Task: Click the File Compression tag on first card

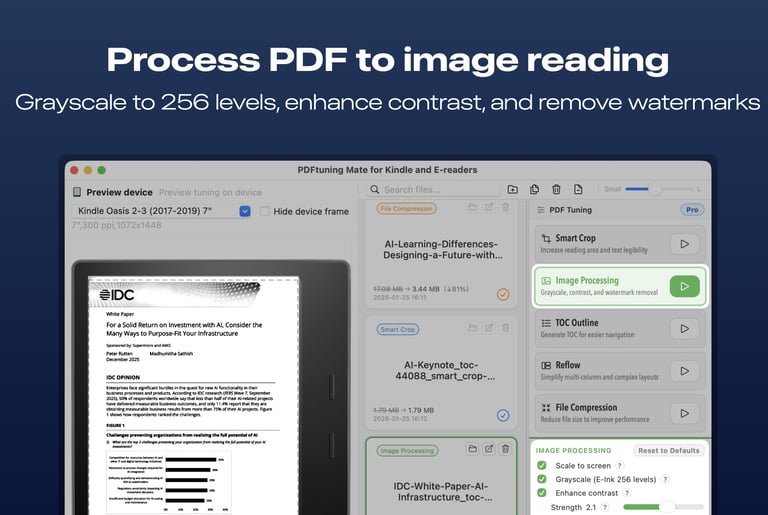Action: (x=407, y=208)
